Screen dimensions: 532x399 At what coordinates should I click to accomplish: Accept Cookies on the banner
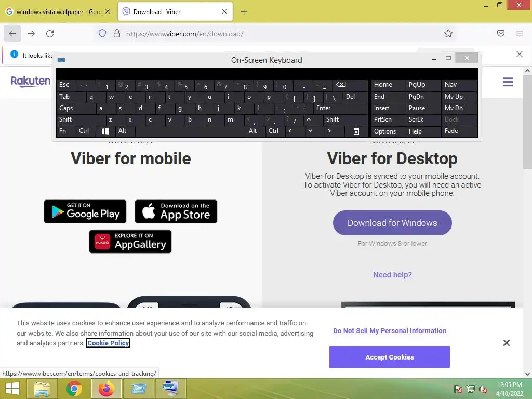coord(390,357)
